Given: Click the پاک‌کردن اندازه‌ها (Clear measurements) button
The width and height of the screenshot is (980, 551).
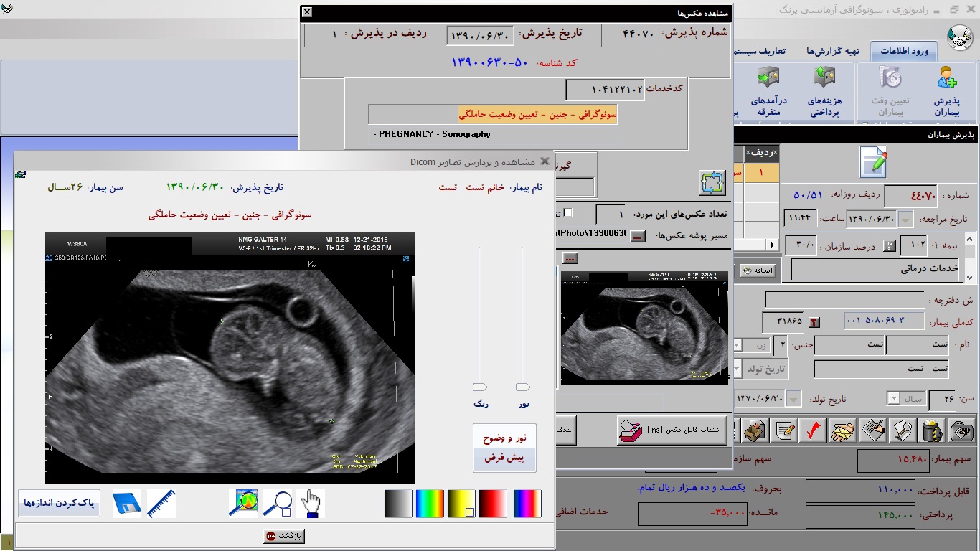Looking at the screenshot, I should click(59, 503).
